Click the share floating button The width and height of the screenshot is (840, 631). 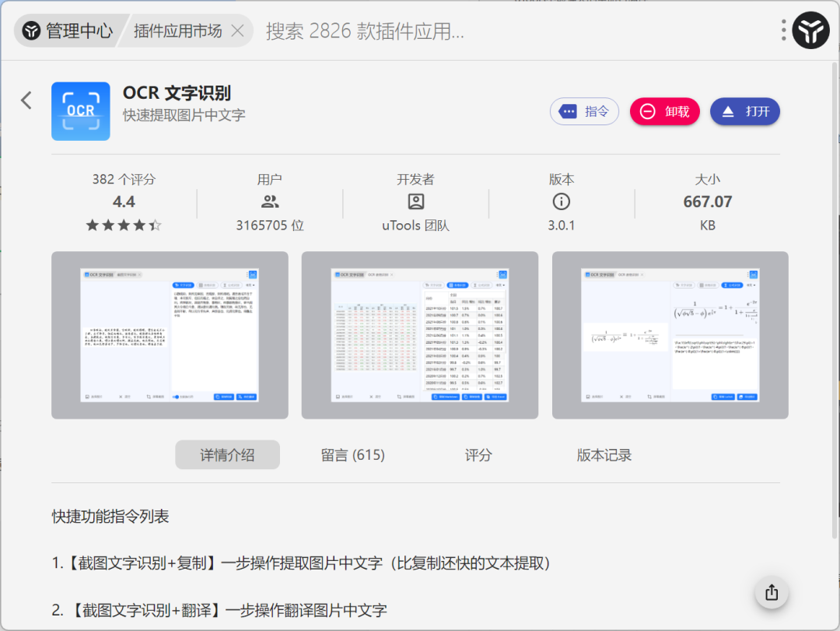click(x=772, y=592)
